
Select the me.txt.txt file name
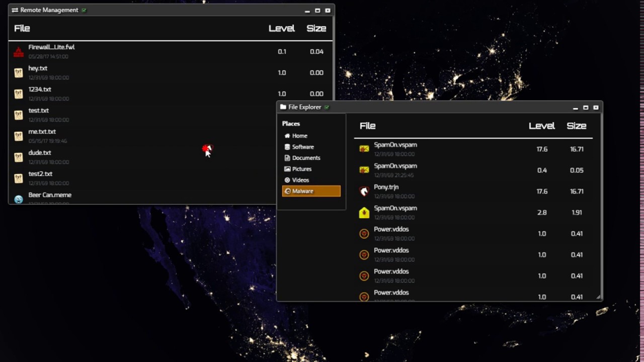tap(42, 132)
